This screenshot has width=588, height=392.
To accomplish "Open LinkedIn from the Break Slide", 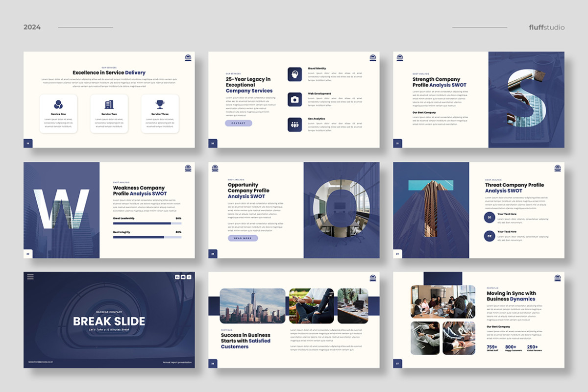I will [x=177, y=277].
